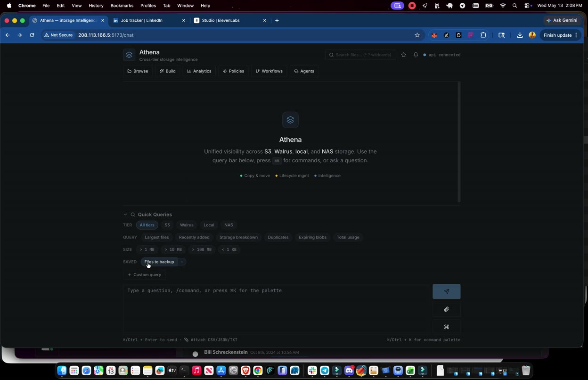
Task: Open the Workflows tab
Action: click(269, 71)
